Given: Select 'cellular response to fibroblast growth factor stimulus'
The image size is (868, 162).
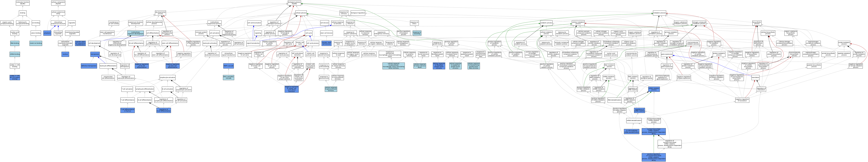Looking at the screenshot, I should point(439,66).
